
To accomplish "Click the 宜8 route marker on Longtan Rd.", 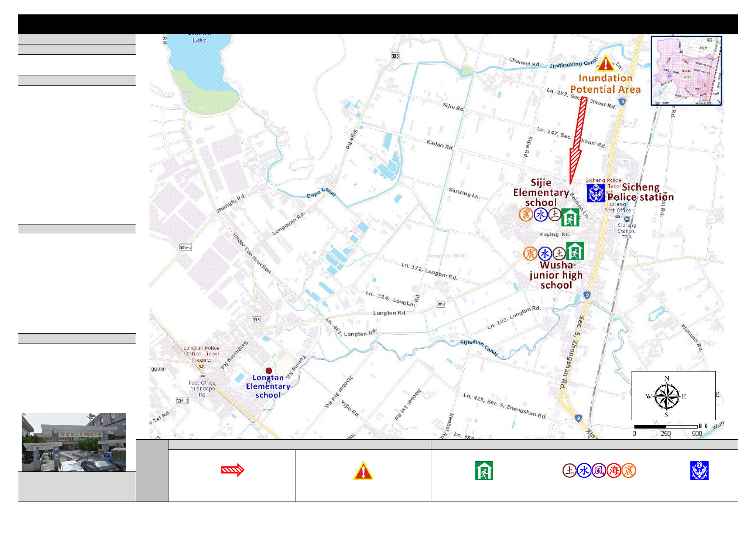I will tap(441, 304).
